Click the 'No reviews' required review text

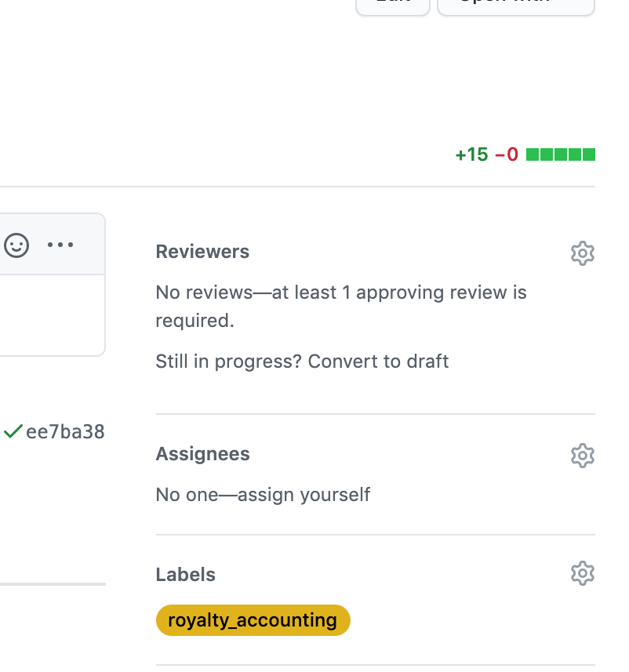point(341,307)
